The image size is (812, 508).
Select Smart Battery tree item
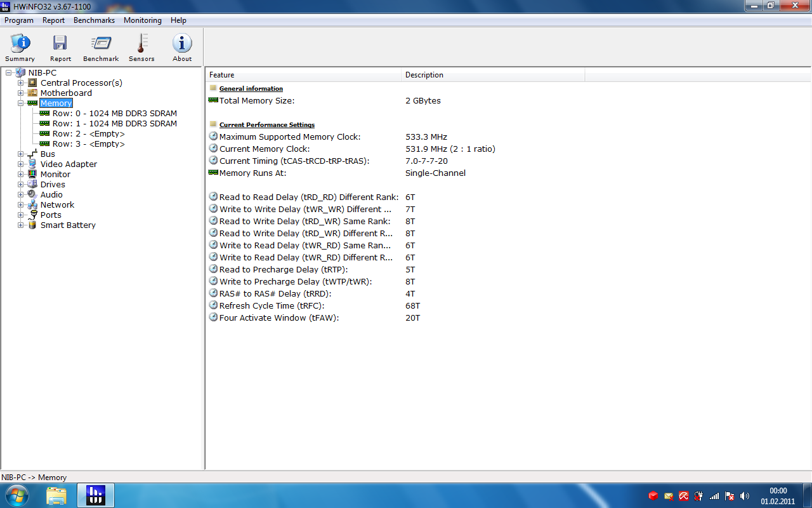coord(68,225)
